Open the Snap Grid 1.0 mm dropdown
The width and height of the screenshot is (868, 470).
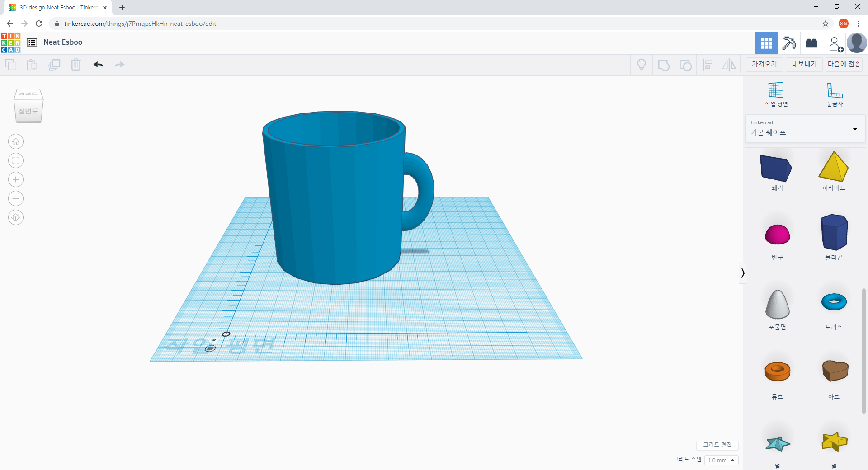tap(721, 460)
